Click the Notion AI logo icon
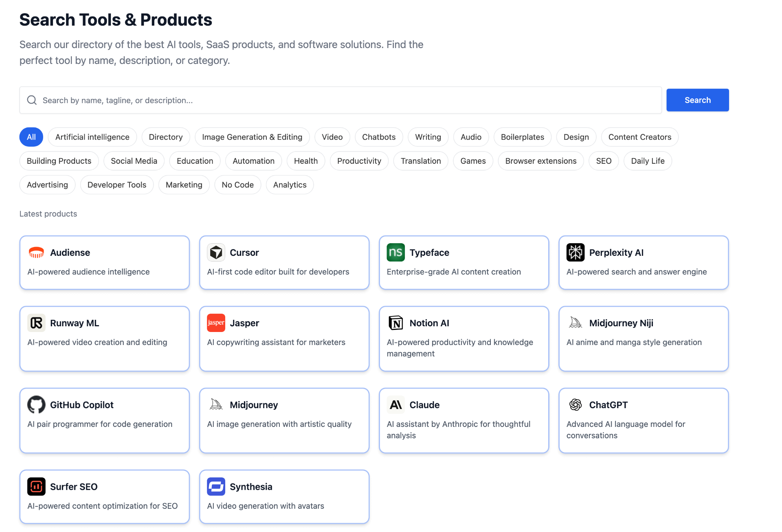The height and width of the screenshot is (532, 782). click(395, 323)
